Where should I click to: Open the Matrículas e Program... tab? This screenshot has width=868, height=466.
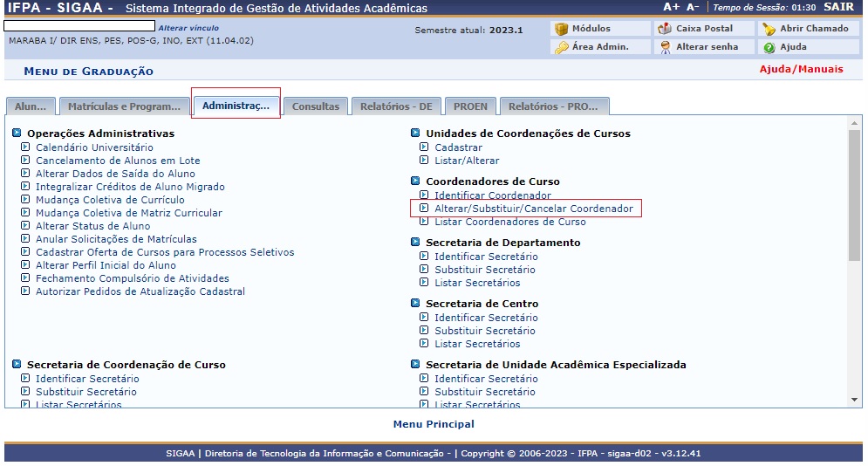click(124, 106)
